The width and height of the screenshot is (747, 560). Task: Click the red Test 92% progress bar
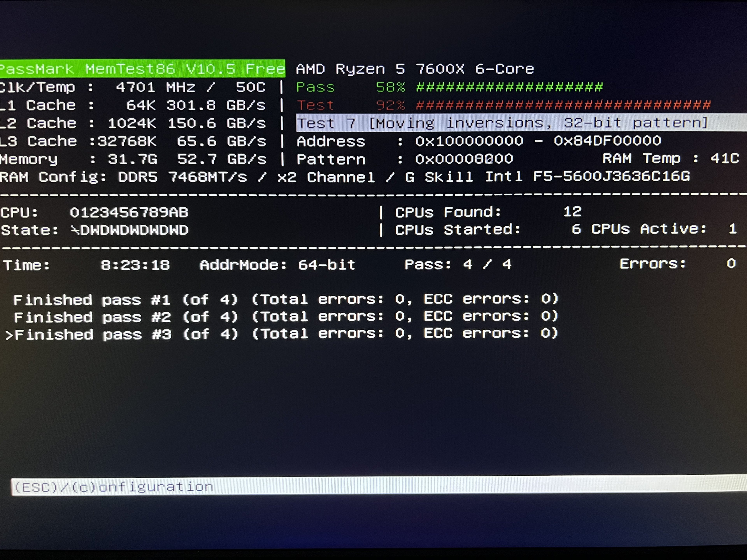tap(563, 105)
